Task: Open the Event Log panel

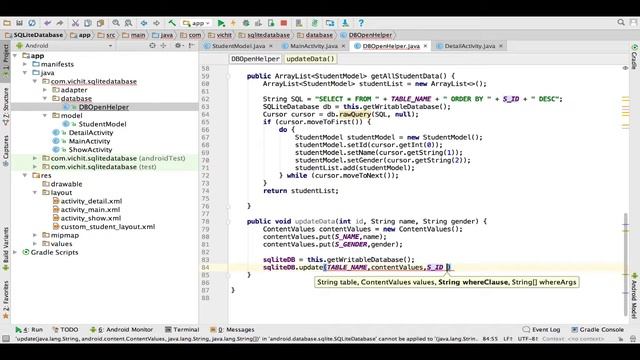Action: click(542, 329)
